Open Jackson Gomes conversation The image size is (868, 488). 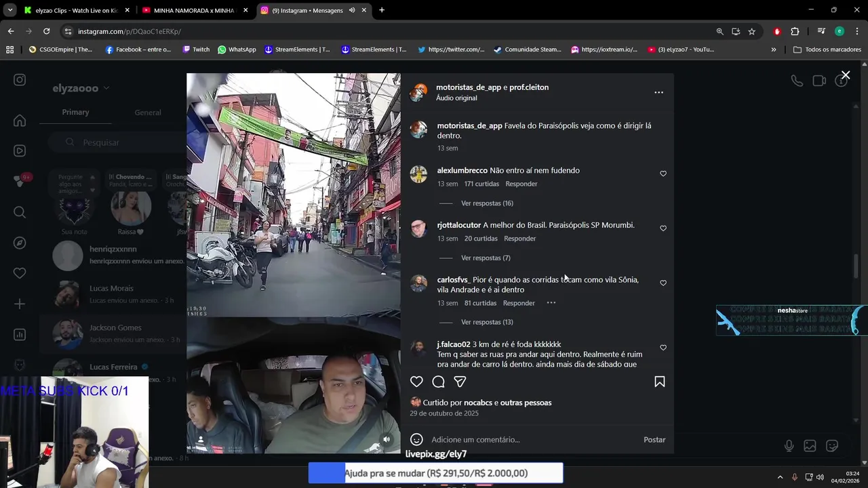click(112, 333)
